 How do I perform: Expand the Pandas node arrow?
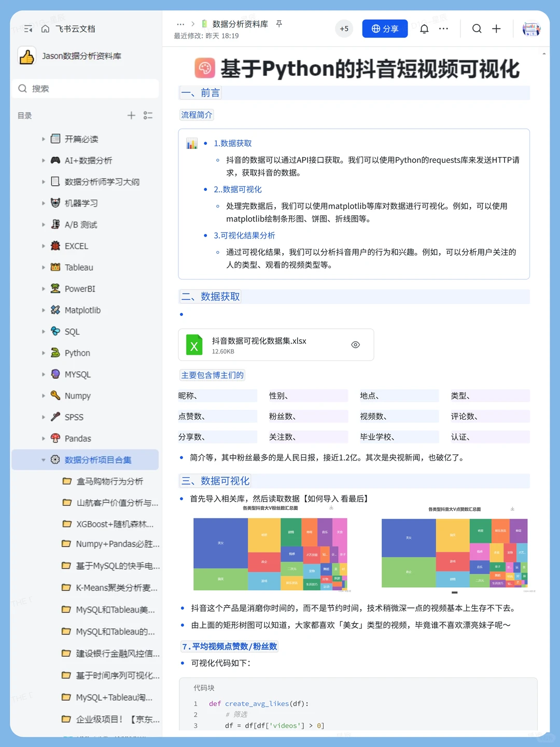pos(44,438)
